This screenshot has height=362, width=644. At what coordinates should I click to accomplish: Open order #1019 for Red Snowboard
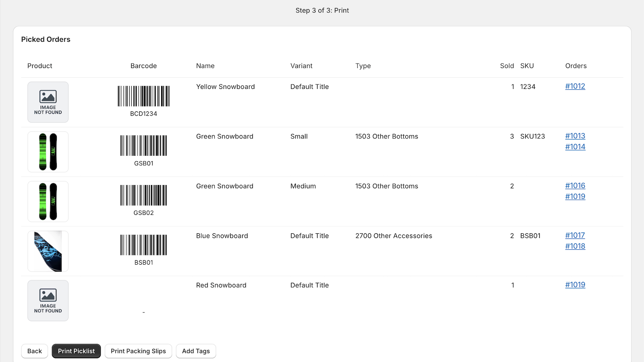pos(575,285)
